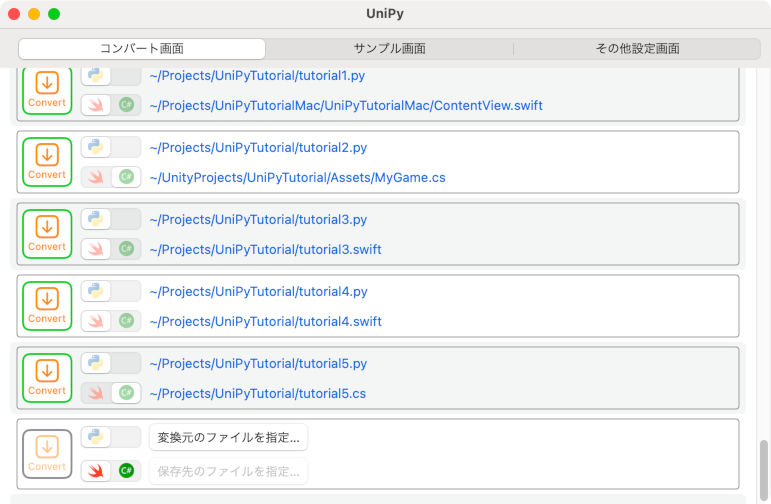Toggle Python source switch for tutorial4.py
This screenshot has width=771, height=504.
point(111,292)
